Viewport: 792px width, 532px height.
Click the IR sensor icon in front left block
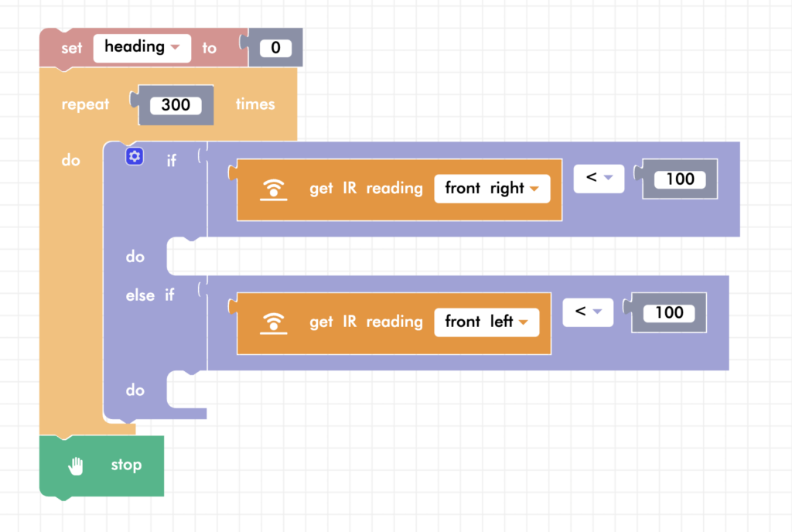point(274,323)
